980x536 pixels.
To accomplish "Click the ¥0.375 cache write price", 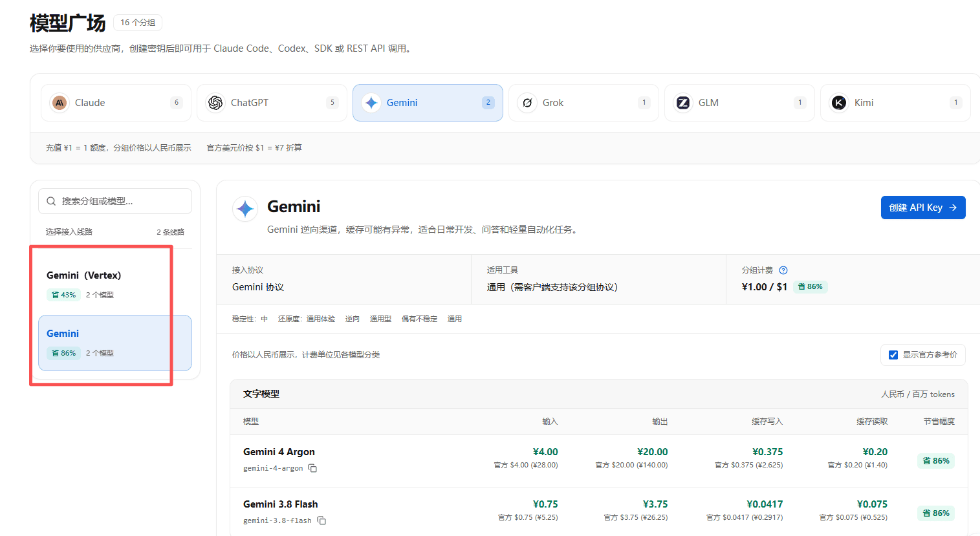I will point(767,452).
